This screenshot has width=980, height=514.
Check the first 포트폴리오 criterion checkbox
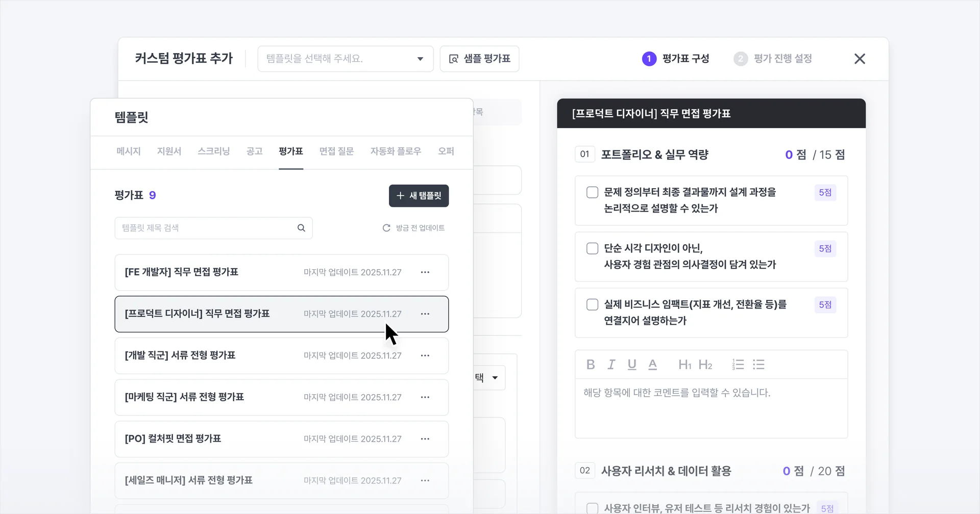coord(592,192)
